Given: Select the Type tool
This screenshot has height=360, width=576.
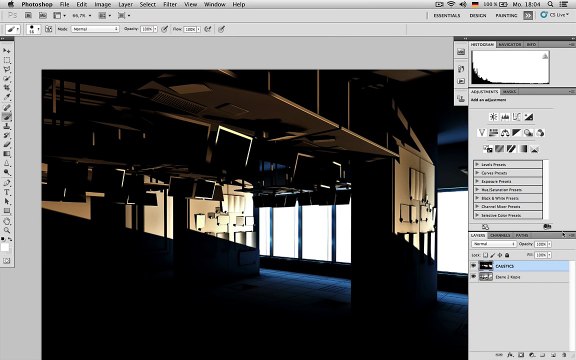Looking at the screenshot, I should [7, 192].
